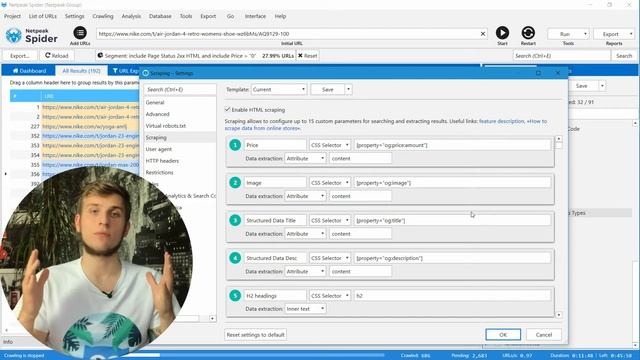
Task: Open the Project menu
Action: (x=12, y=16)
